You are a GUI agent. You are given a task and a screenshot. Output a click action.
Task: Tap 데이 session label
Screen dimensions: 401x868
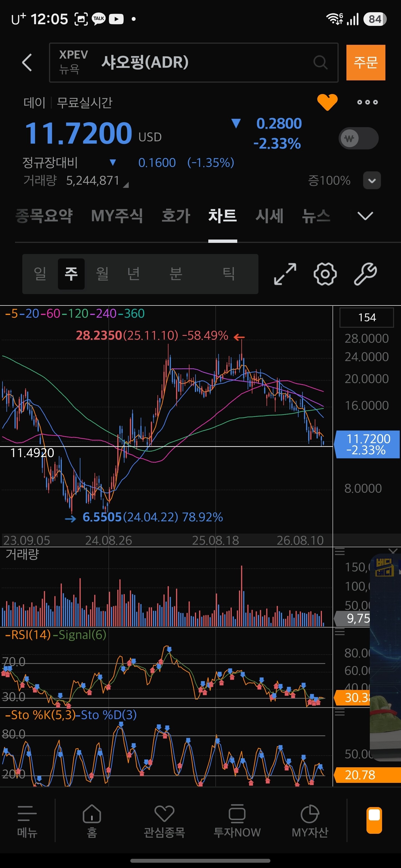click(x=35, y=102)
